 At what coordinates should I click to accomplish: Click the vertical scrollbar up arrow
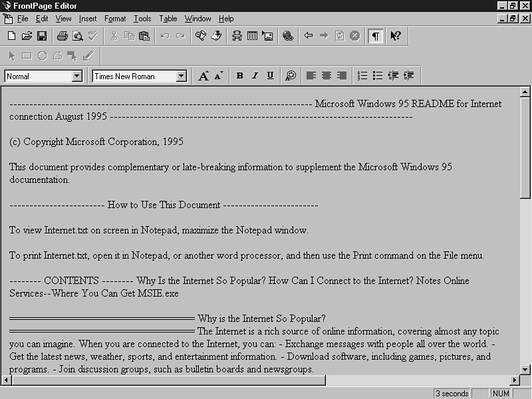coord(525,92)
